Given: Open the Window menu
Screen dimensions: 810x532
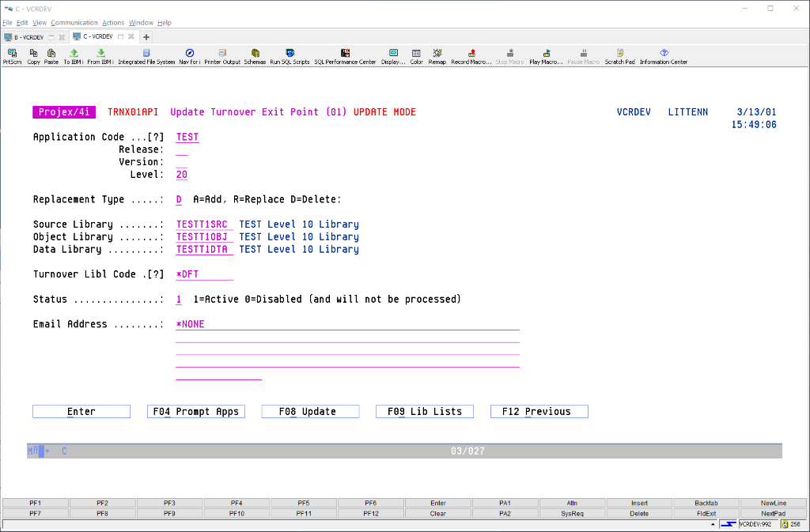Looking at the screenshot, I should pos(141,23).
